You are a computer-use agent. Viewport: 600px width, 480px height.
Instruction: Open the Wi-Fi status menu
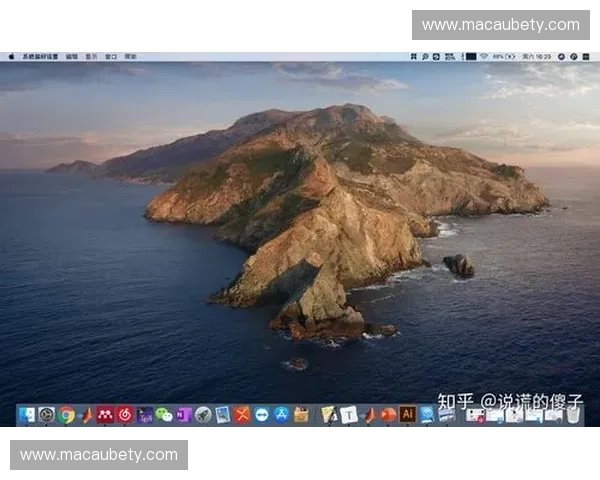pyautogui.click(x=484, y=56)
